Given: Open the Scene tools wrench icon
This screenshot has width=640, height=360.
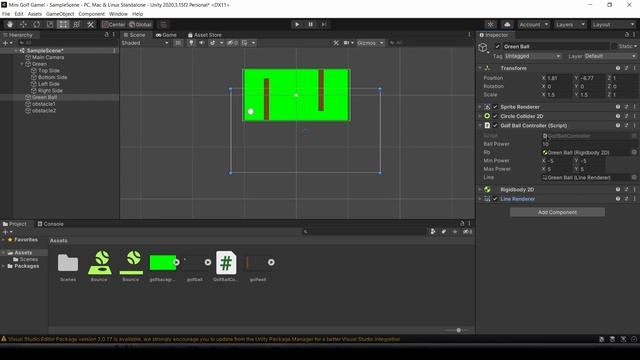Looking at the screenshot, I should click(336, 43).
